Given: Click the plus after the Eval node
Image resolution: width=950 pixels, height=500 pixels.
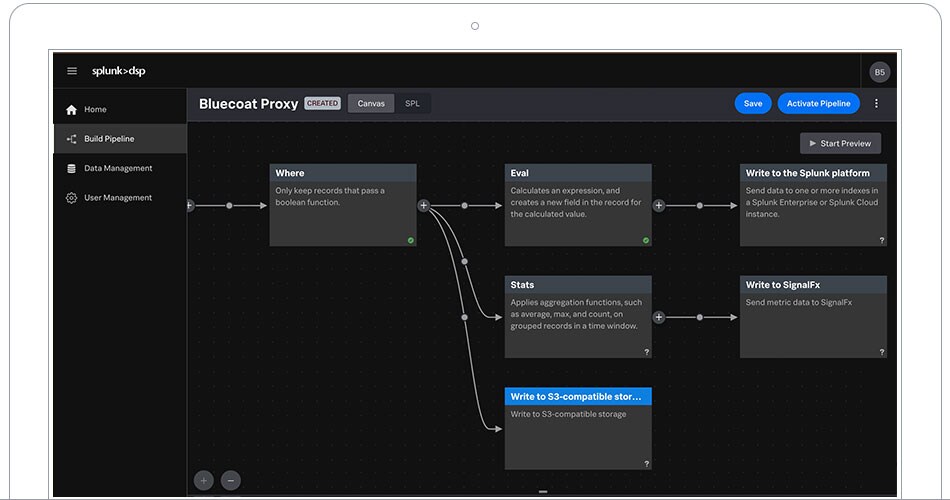Looking at the screenshot, I should click(x=659, y=205).
